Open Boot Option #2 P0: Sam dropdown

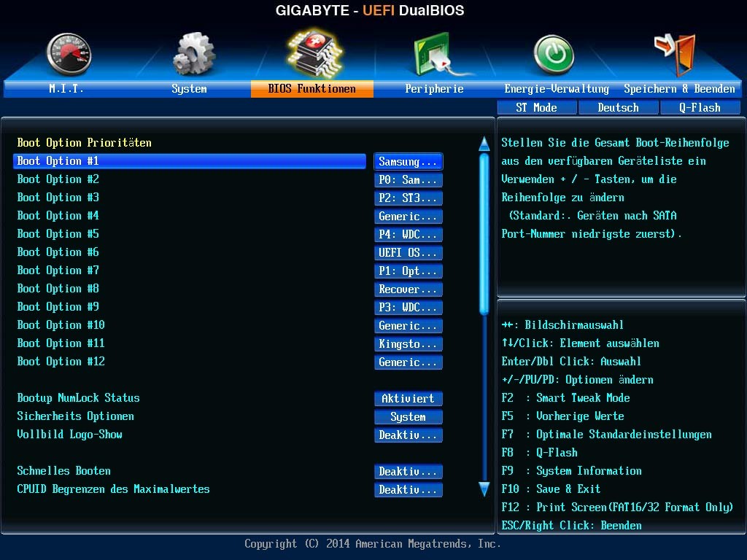(409, 180)
